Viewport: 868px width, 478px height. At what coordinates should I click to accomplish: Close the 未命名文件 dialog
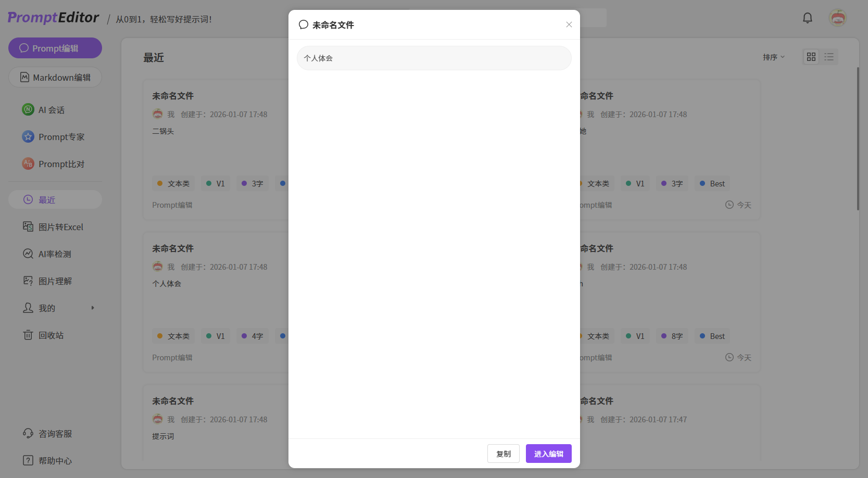coord(569,24)
